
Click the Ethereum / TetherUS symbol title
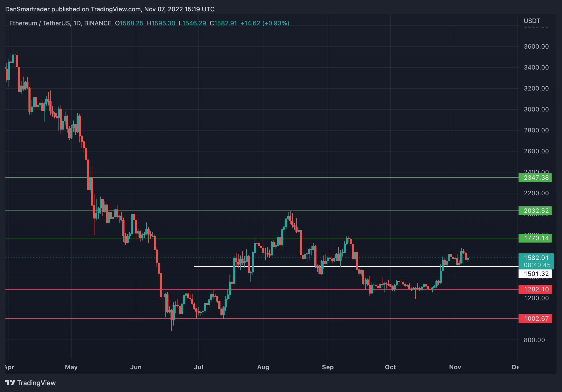[x=40, y=23]
